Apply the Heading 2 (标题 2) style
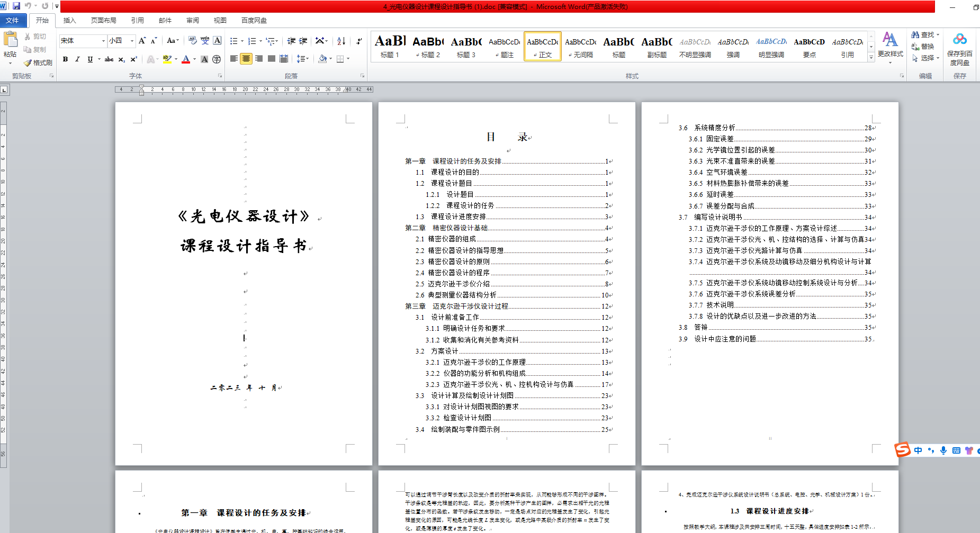Screen dimensions: 980x533 point(428,47)
